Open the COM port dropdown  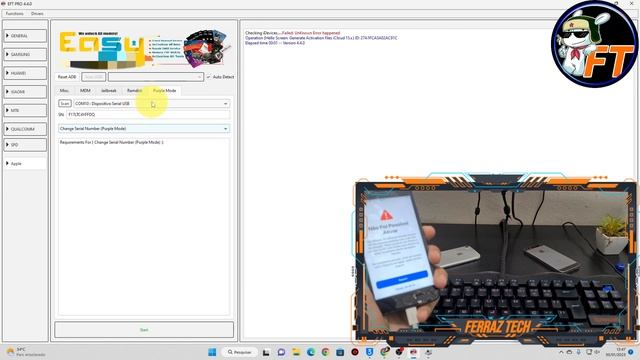(x=151, y=104)
